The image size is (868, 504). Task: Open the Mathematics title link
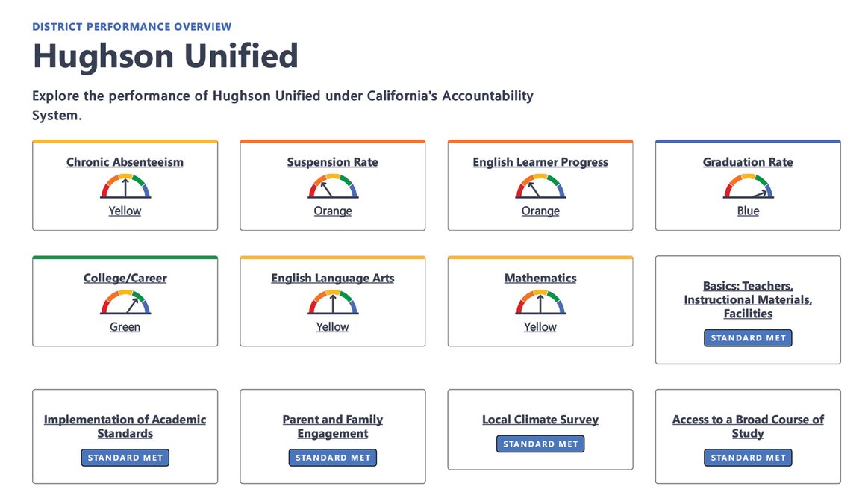coord(540,278)
